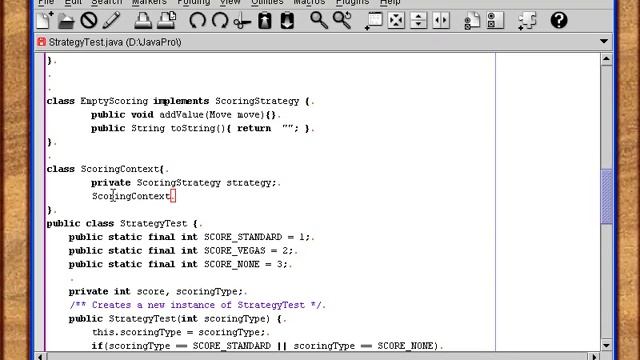
Task: Save the buffer using pencil icon
Action: point(111,20)
